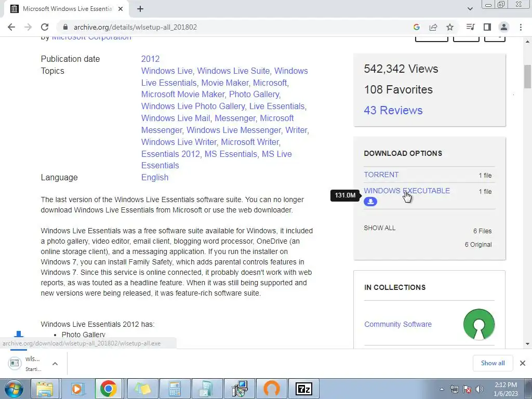Screen dimensions: 532x399
Task: Open the Essentials 2012 topic link
Action: coord(170,154)
